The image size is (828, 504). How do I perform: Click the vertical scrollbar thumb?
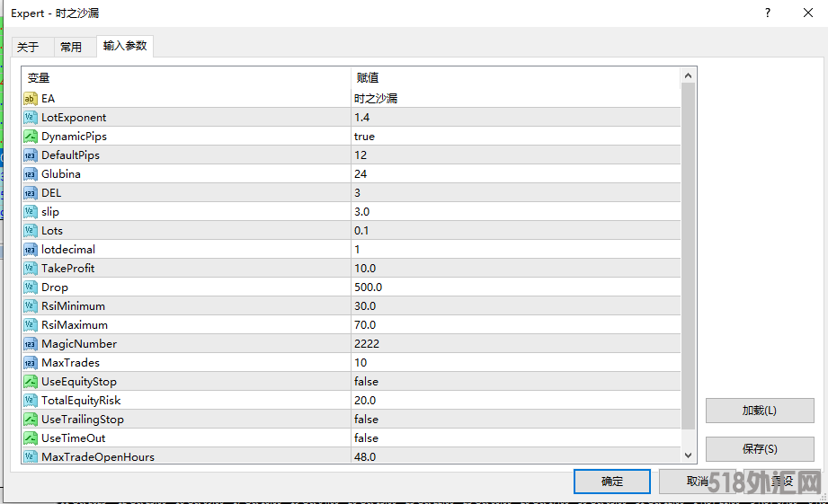689,256
